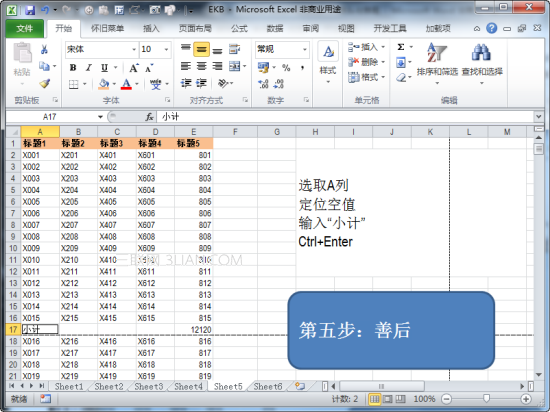Screen dimensions: 550x412
Task: Apply fill color with paint bucket icon
Action: tap(103, 84)
